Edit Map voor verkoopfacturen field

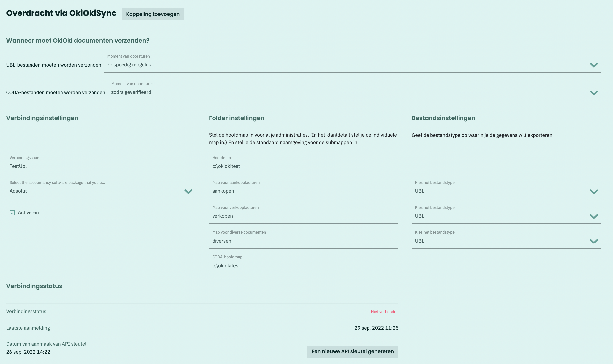tap(304, 214)
